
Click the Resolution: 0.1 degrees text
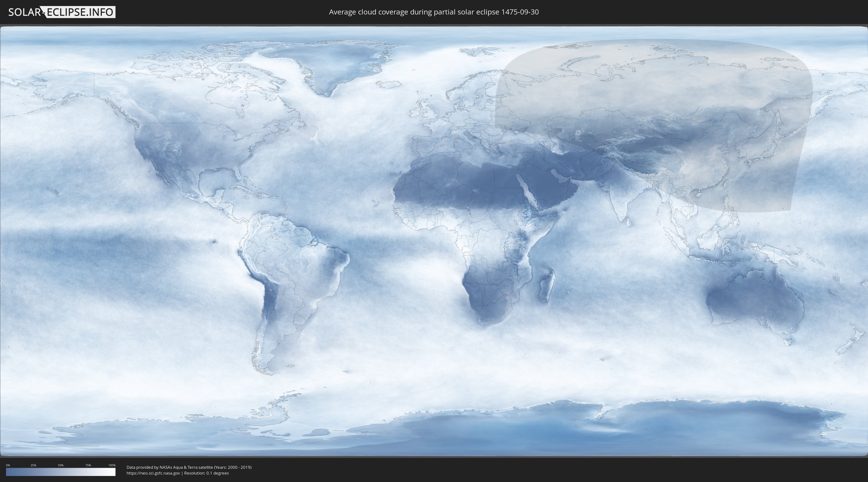tap(206, 473)
